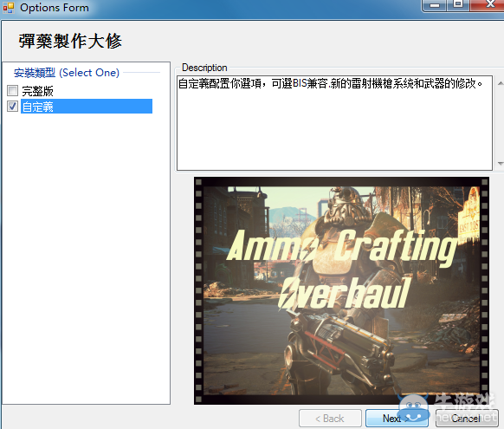
Task: Click the 安裝類型 (Select One) group header
Action: (x=67, y=73)
